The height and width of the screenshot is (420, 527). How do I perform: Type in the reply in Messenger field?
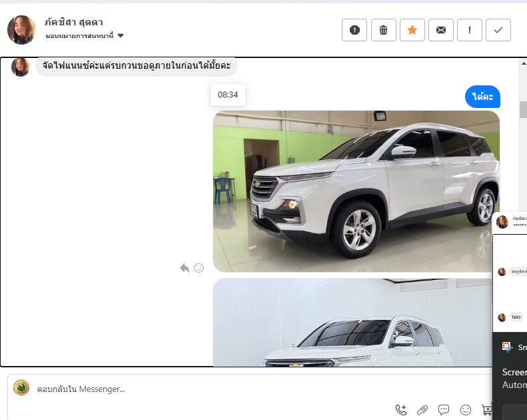200,389
